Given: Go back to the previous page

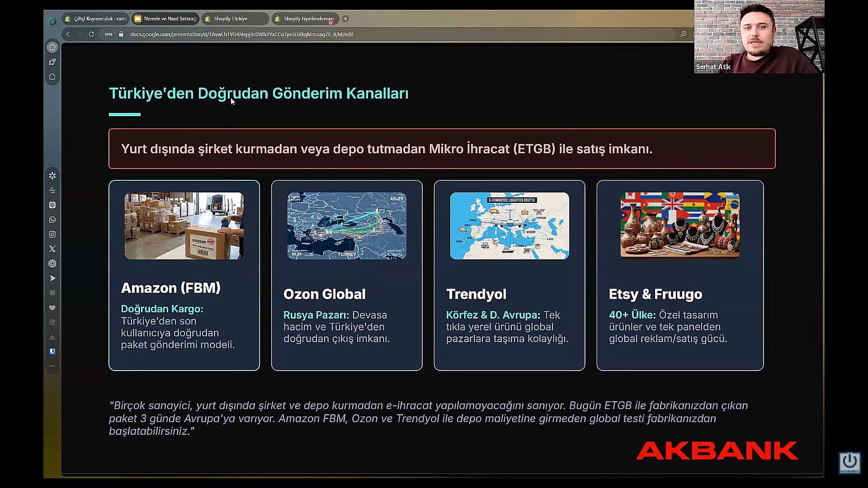Looking at the screenshot, I should pyautogui.click(x=68, y=34).
